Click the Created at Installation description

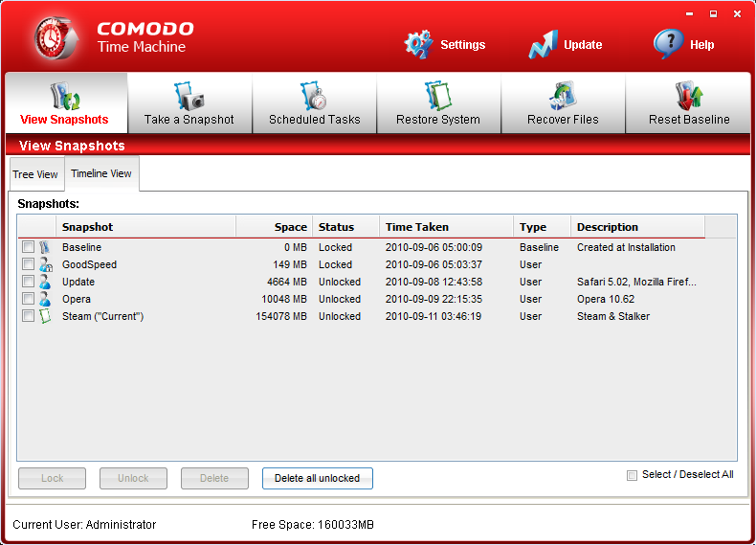pyautogui.click(x=626, y=247)
